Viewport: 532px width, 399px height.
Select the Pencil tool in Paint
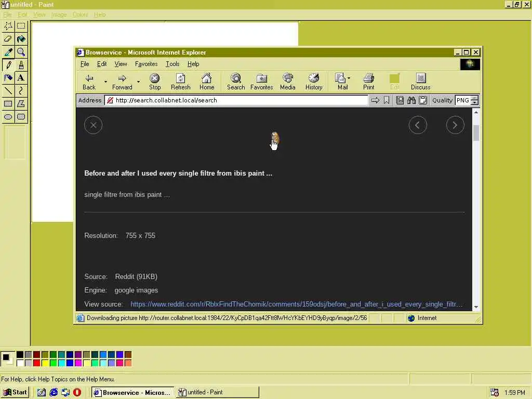[x=8, y=65]
